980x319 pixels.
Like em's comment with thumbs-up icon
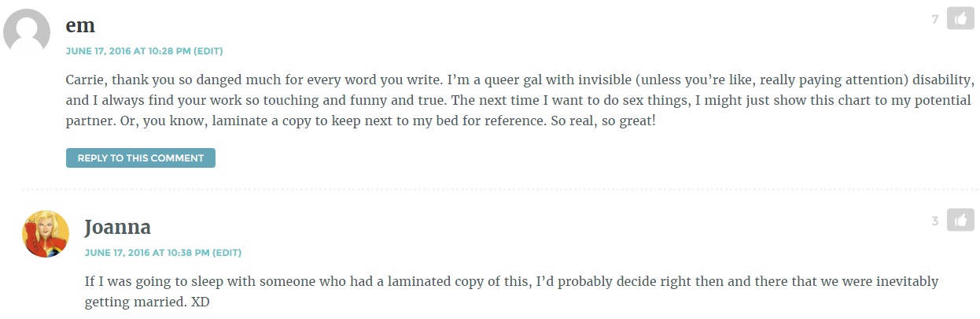pyautogui.click(x=960, y=18)
